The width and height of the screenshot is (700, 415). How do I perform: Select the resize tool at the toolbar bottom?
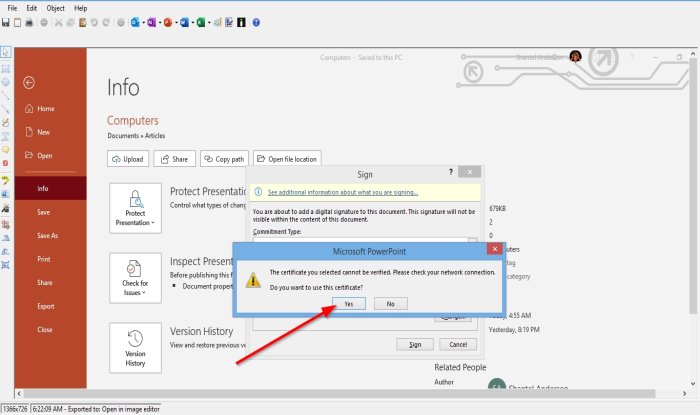point(5,265)
